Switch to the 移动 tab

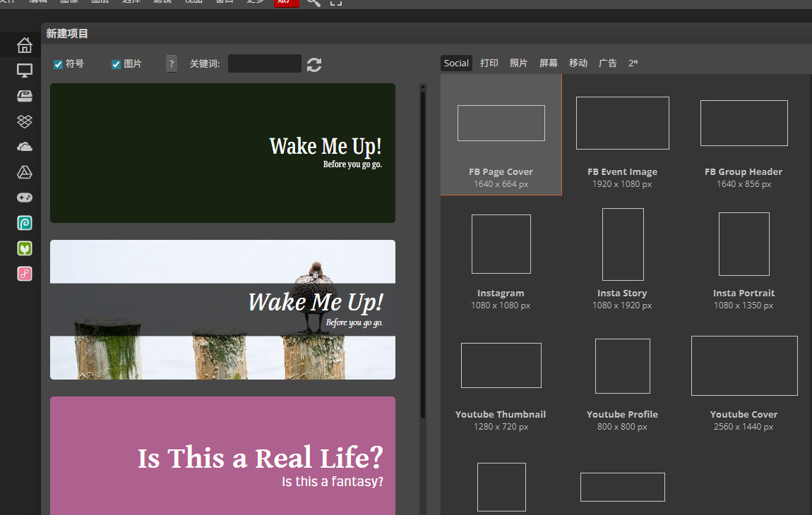(578, 63)
